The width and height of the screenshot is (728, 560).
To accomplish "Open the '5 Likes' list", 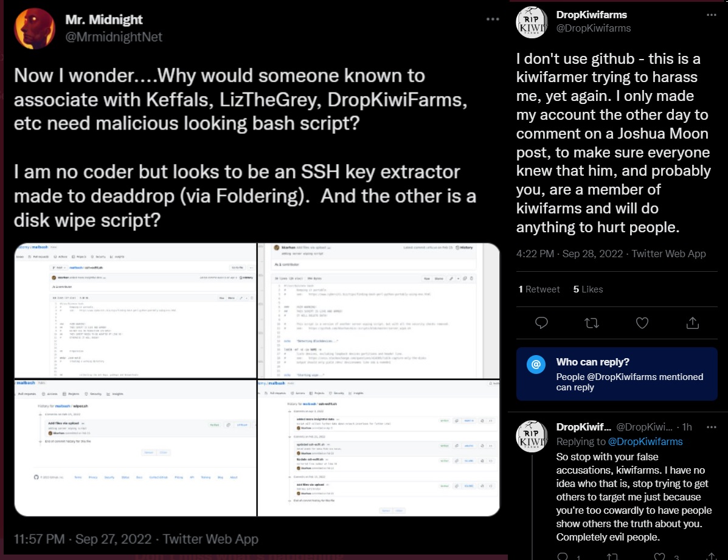I will (588, 289).
